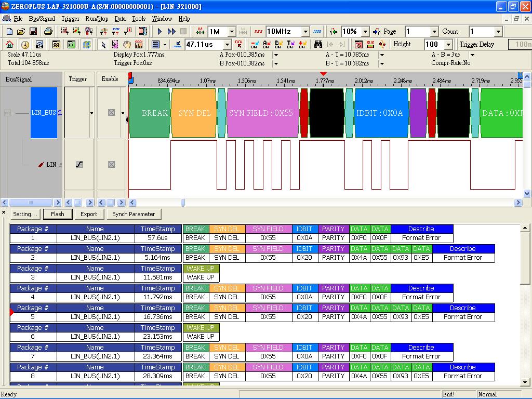Toggle the Enable checkbox for LIN_BUS
Screen dimensions: 532x399
click(x=111, y=112)
